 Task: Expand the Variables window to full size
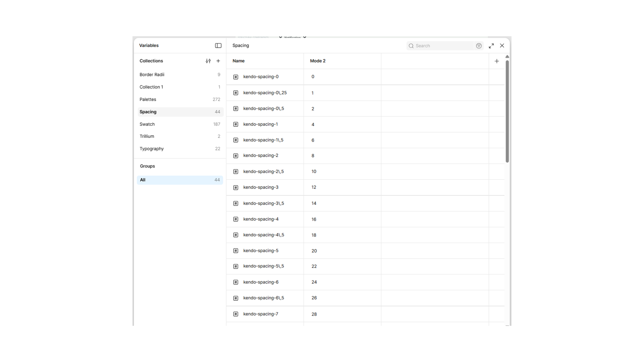[491, 46]
